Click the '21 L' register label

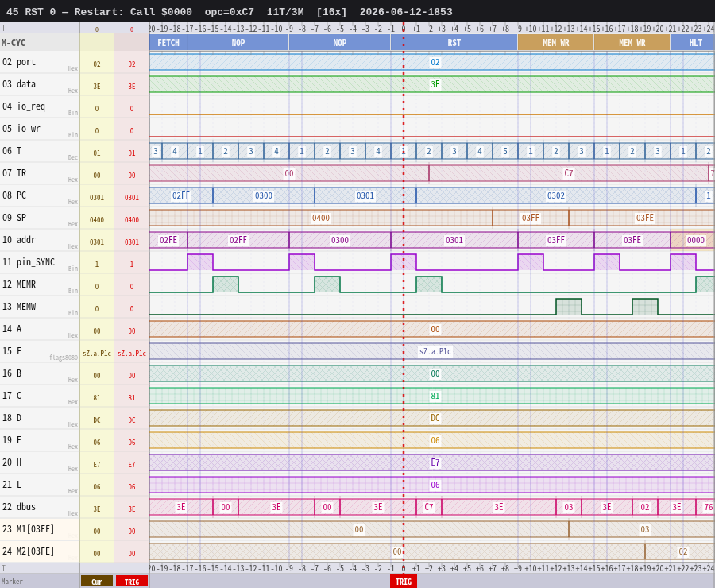tap(12, 485)
